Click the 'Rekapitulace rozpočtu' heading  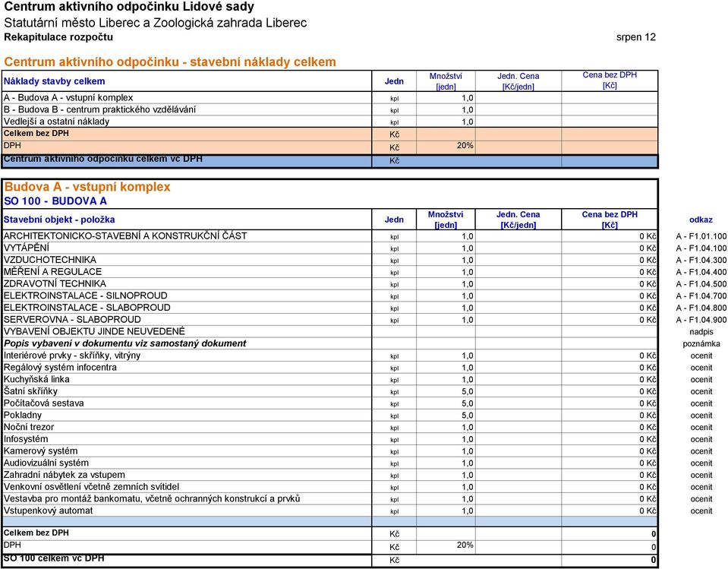58,37
